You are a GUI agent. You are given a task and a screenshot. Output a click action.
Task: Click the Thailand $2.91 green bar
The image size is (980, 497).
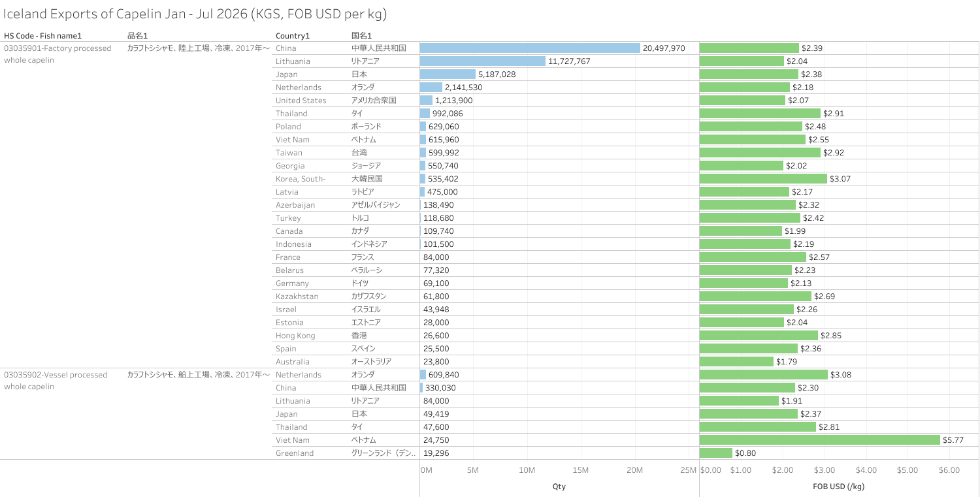[x=760, y=113]
